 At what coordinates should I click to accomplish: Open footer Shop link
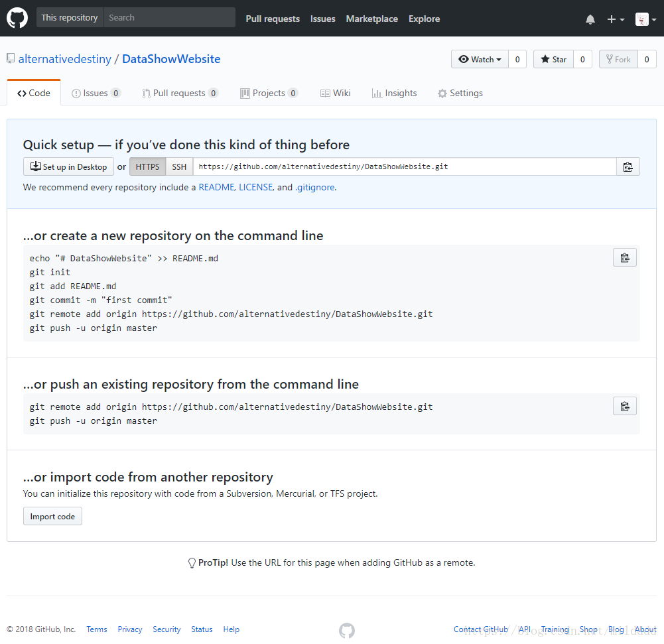[588, 629]
